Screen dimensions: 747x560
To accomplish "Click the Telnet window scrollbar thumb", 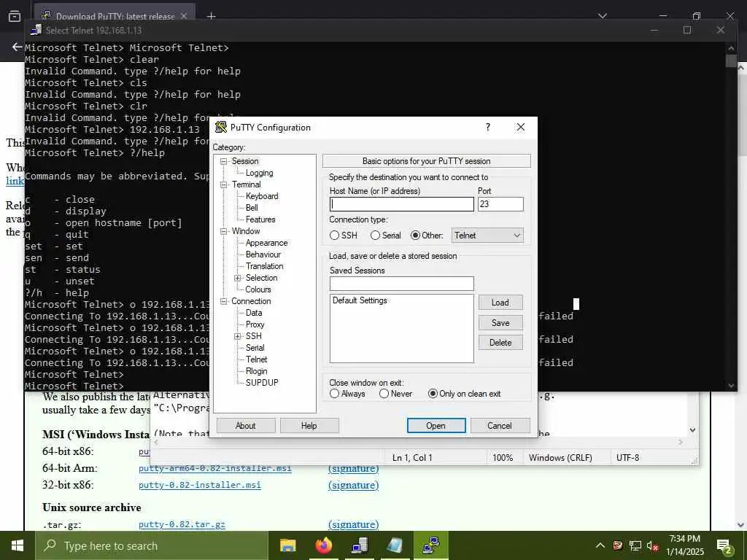I will tap(731, 61).
